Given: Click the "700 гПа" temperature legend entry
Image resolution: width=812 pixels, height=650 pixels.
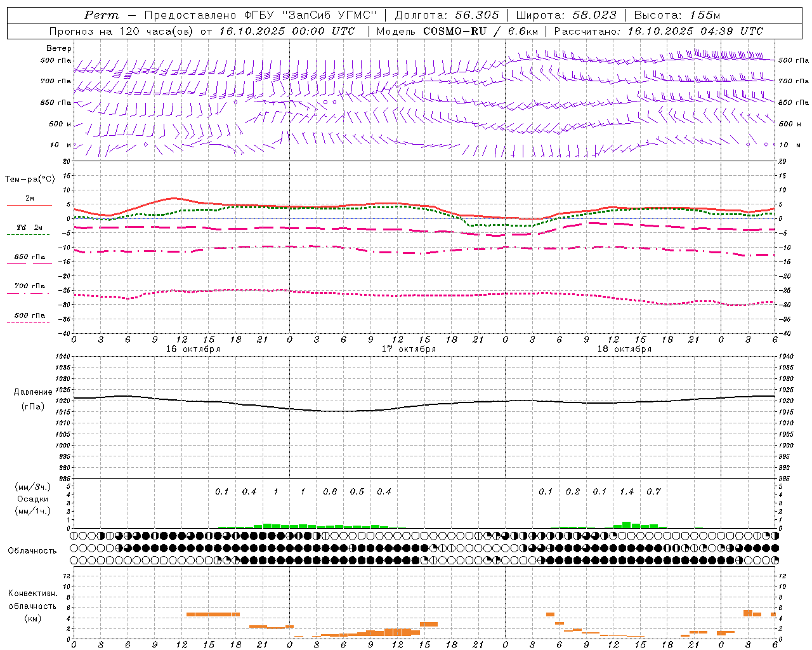Looking at the screenshot, I should point(29,286).
